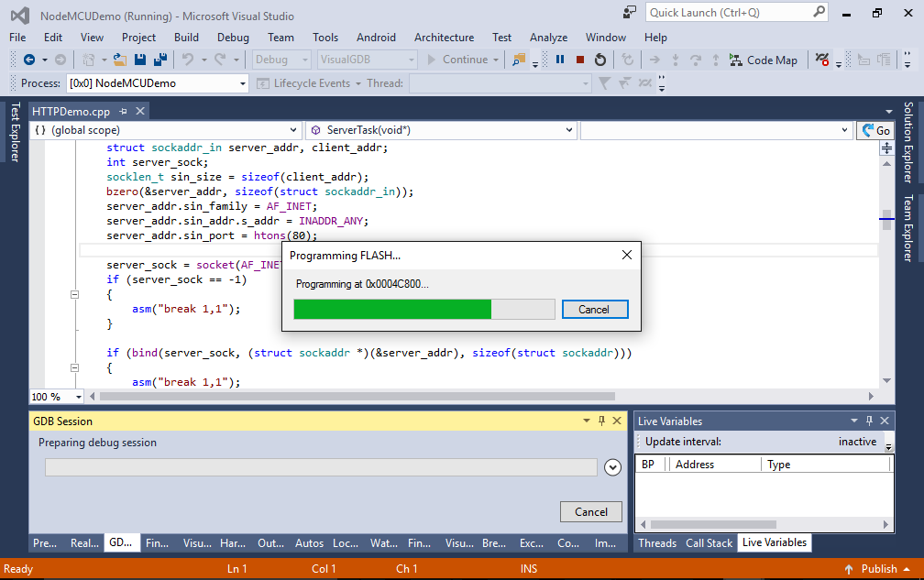
Task: Click the Open File folder icon
Action: [119, 60]
